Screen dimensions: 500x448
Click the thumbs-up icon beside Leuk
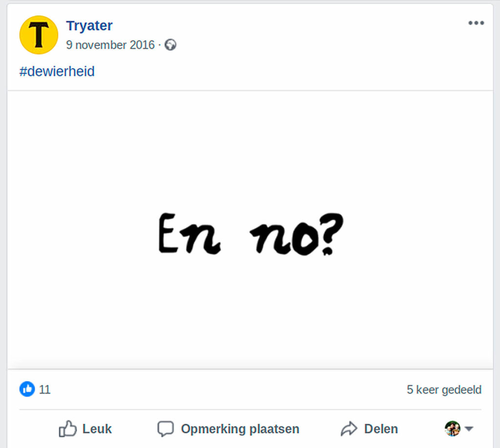(x=68, y=429)
